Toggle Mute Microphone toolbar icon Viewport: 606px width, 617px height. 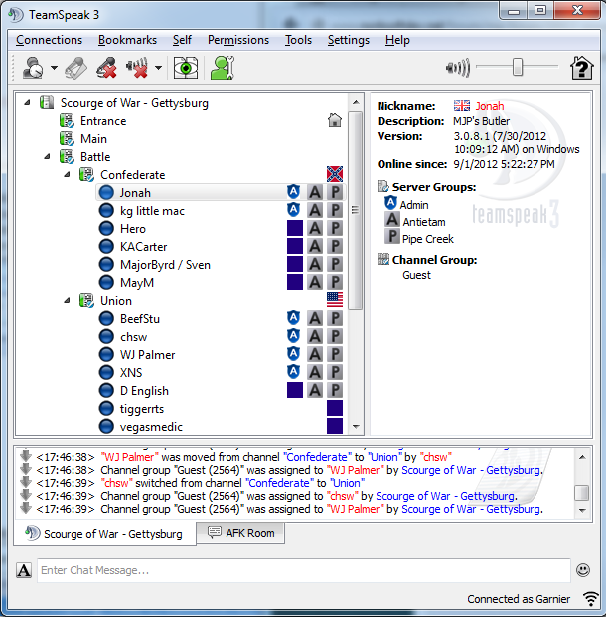tap(107, 68)
